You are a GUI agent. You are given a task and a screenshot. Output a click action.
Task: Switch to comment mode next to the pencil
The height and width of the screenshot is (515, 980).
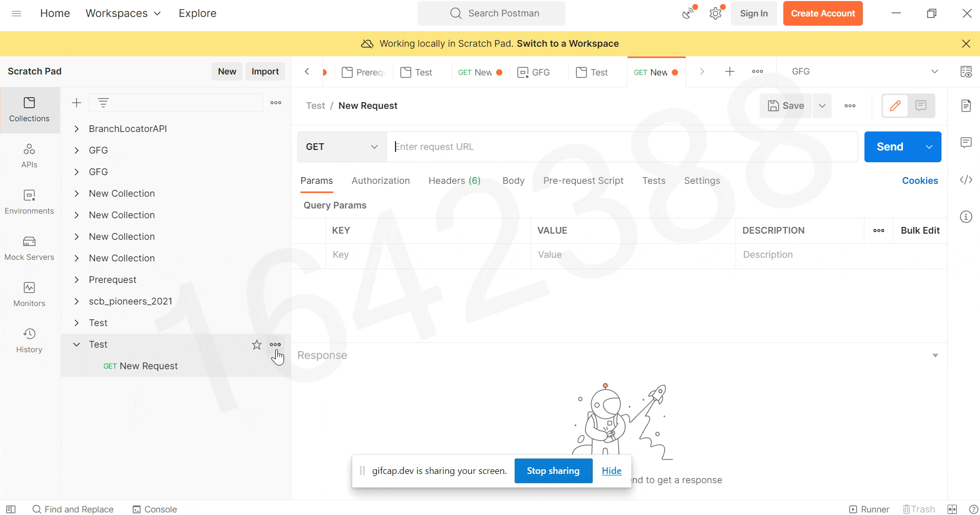pyautogui.click(x=921, y=106)
